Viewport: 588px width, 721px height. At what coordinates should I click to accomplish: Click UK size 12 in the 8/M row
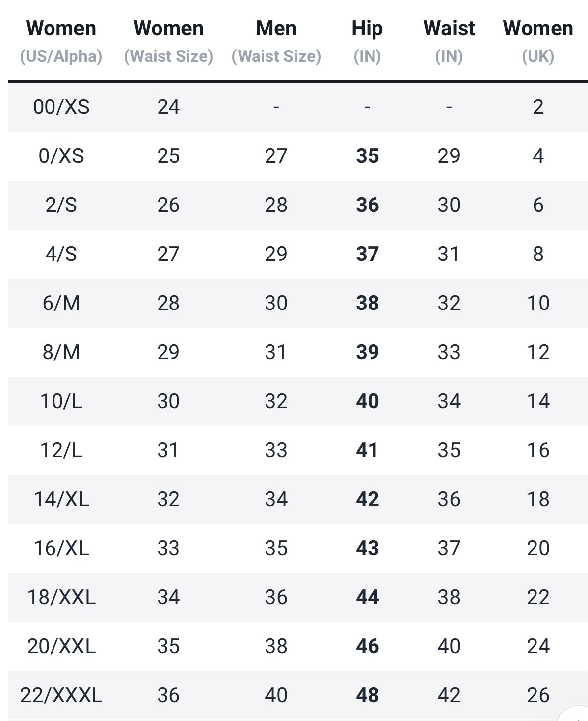tap(538, 352)
